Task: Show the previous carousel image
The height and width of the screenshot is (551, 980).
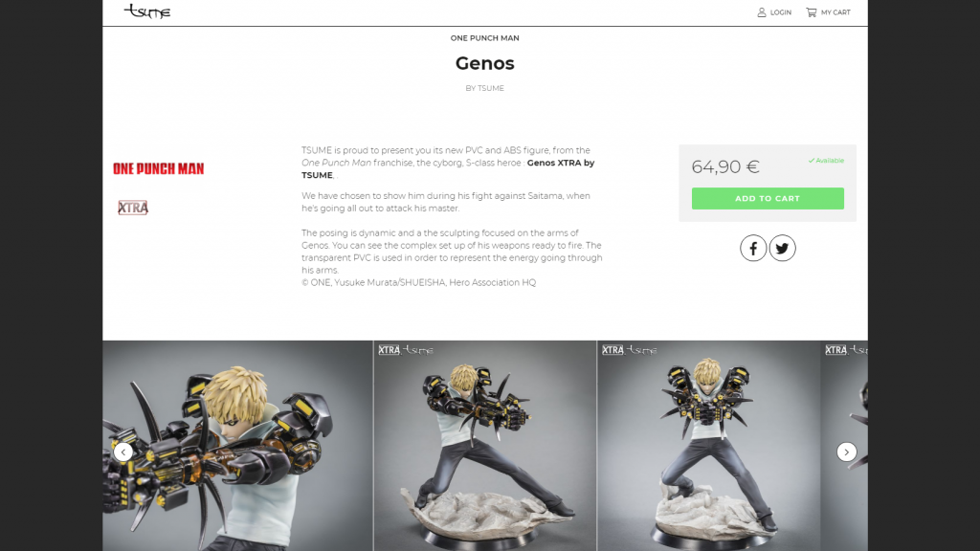Action: click(x=123, y=452)
